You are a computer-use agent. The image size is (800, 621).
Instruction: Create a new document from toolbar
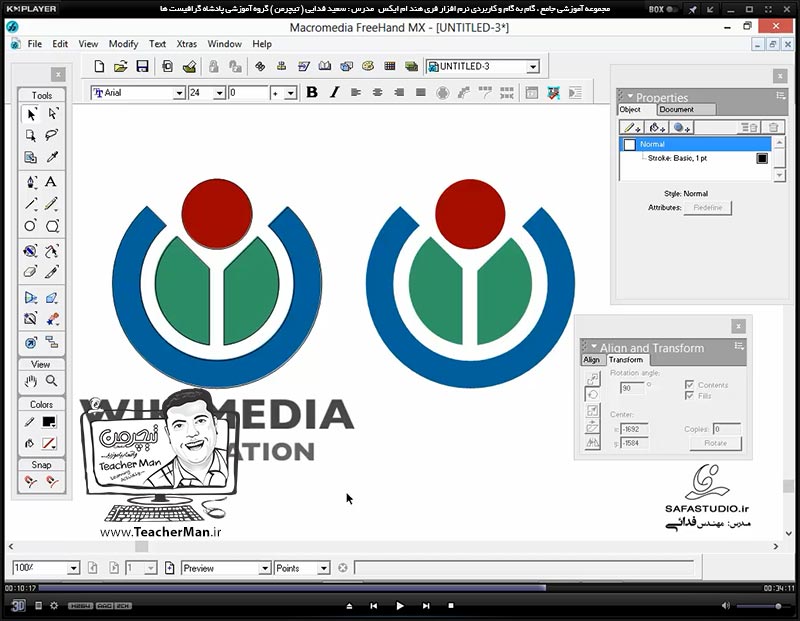99,66
